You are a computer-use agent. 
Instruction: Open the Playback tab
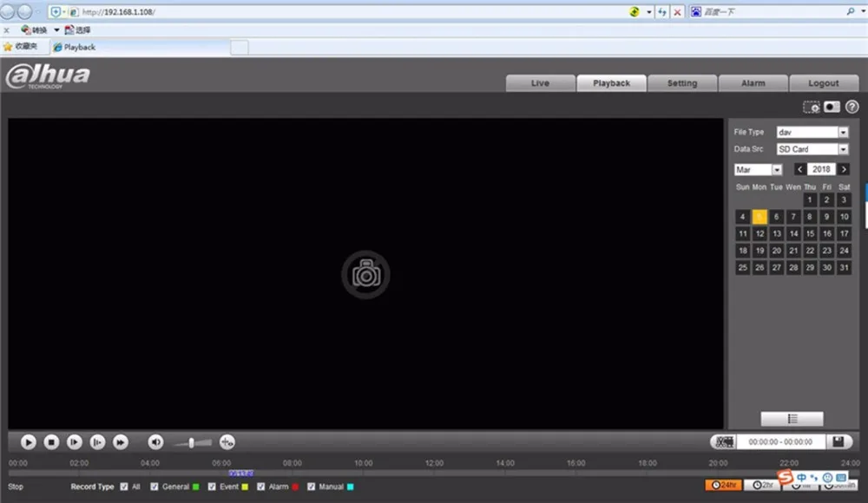click(x=611, y=83)
